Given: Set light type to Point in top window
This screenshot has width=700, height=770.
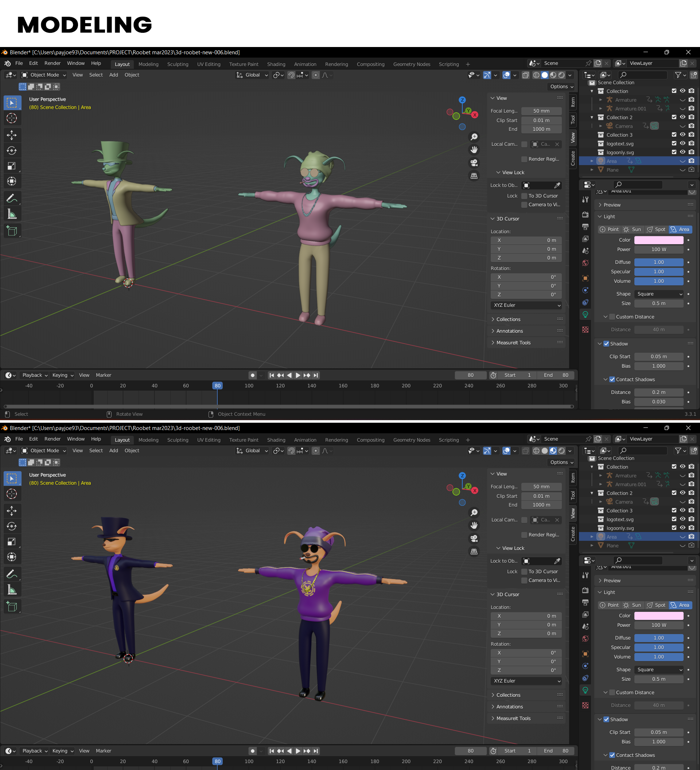Looking at the screenshot, I should pos(609,230).
